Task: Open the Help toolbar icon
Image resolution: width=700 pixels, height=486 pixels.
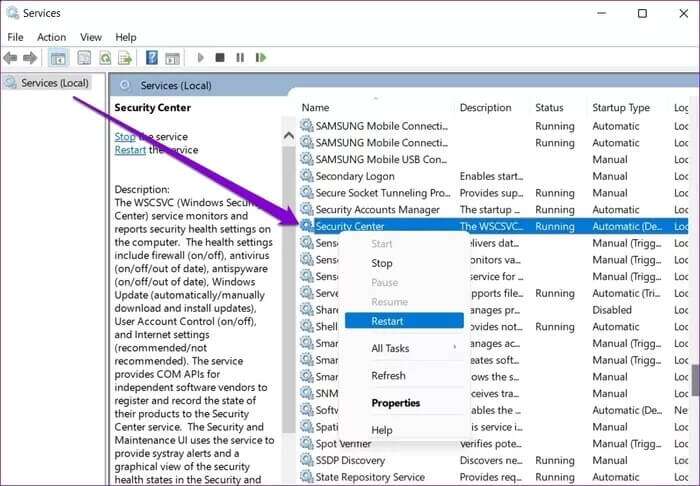Action: (x=152, y=58)
